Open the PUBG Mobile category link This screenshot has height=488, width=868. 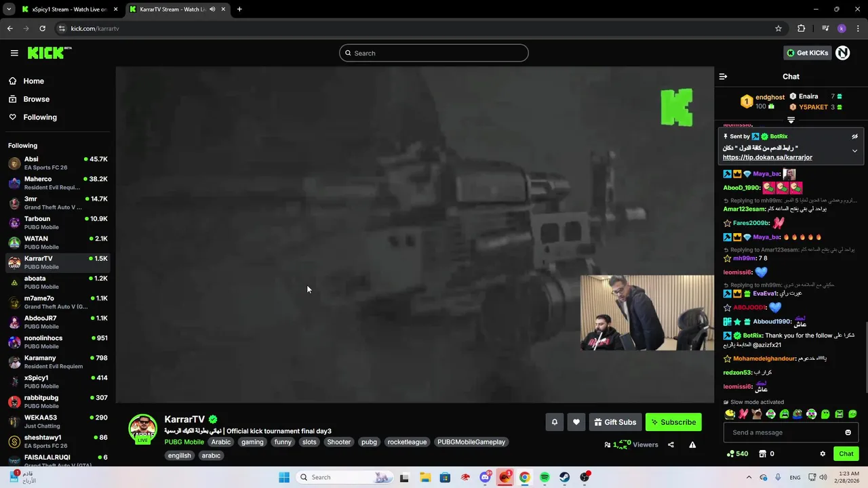[184, 442]
